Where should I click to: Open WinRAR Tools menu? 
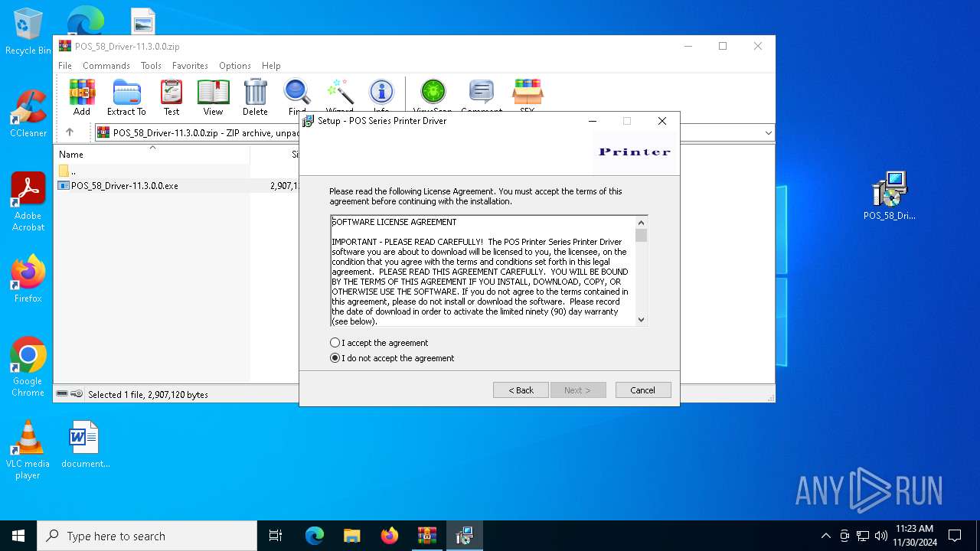pyautogui.click(x=151, y=66)
